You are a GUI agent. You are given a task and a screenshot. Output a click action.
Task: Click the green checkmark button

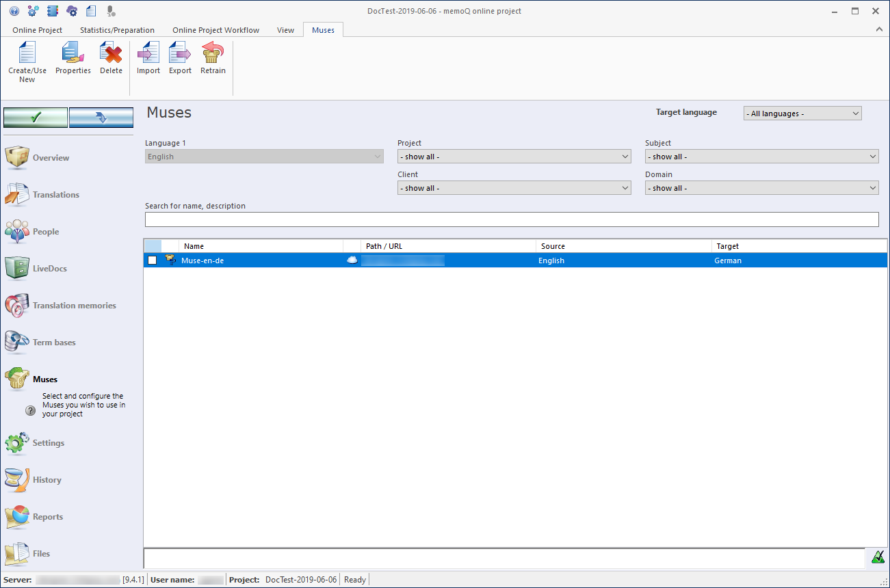(x=36, y=118)
